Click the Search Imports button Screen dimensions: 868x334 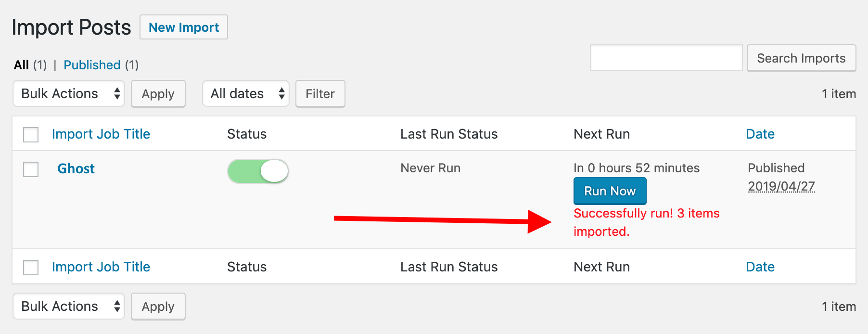click(x=801, y=58)
